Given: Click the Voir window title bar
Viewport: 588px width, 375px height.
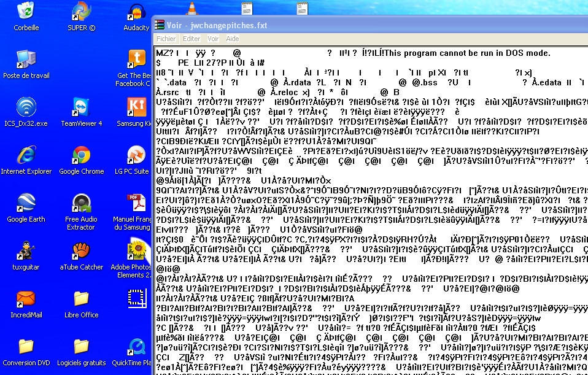Looking at the screenshot, I should tap(368, 25).
